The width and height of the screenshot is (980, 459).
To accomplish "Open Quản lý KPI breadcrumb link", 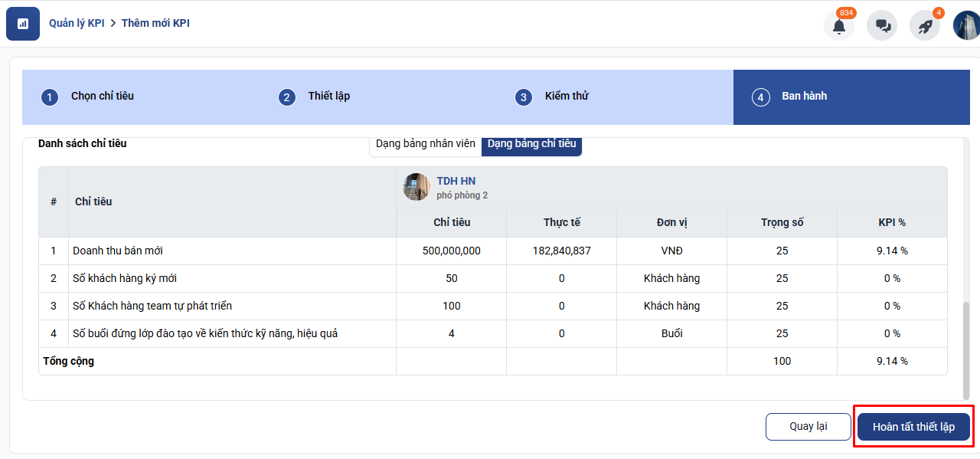I will 77,23.
